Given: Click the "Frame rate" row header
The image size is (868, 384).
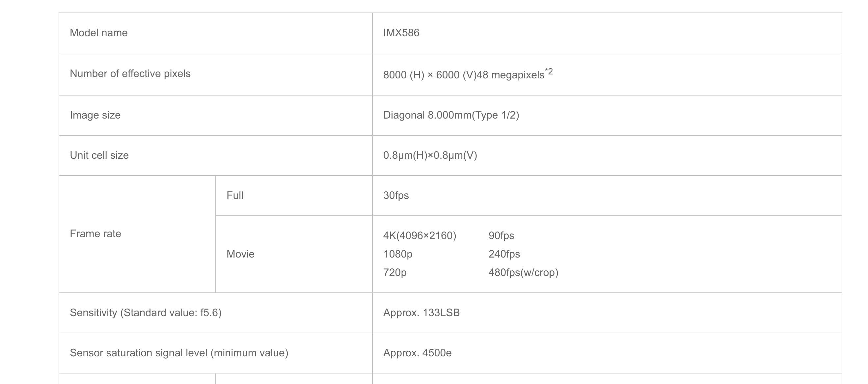Looking at the screenshot, I should [95, 233].
